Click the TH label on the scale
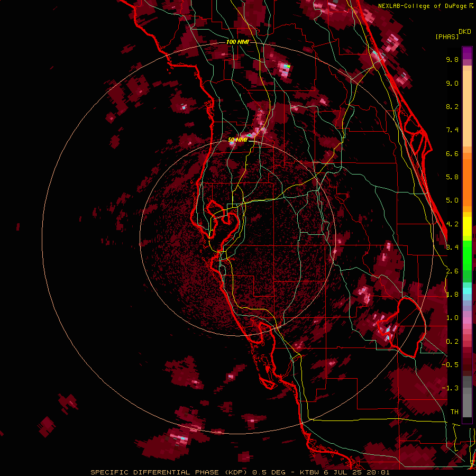 (454, 412)
